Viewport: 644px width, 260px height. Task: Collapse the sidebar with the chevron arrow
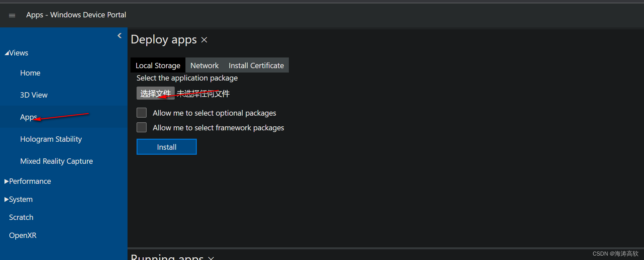coord(119,35)
